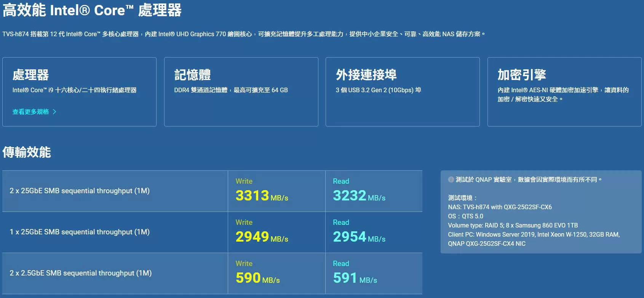644x298 pixels.
Task: Click the 3313 MB/s write value
Action: [x=262, y=196]
